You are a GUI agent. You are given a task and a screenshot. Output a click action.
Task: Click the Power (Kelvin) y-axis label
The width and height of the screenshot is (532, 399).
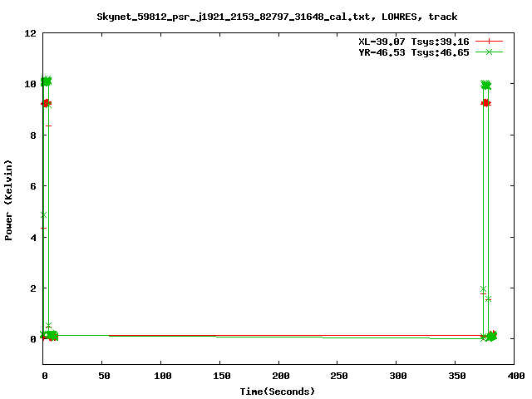[8, 200]
